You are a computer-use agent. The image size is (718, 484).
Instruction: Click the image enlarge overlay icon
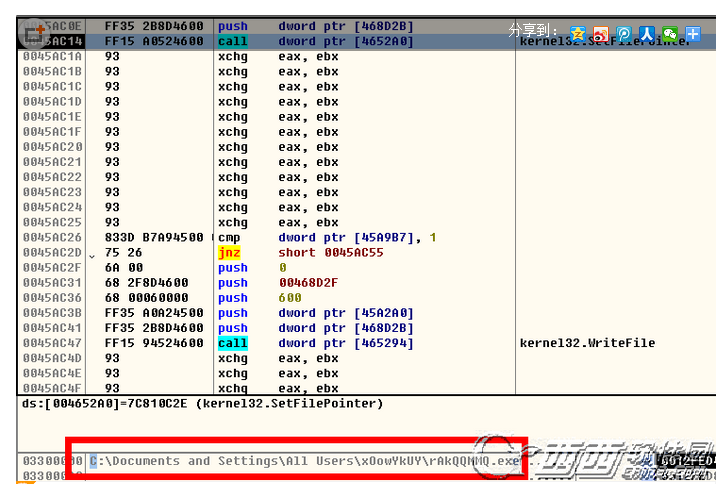click(35, 34)
